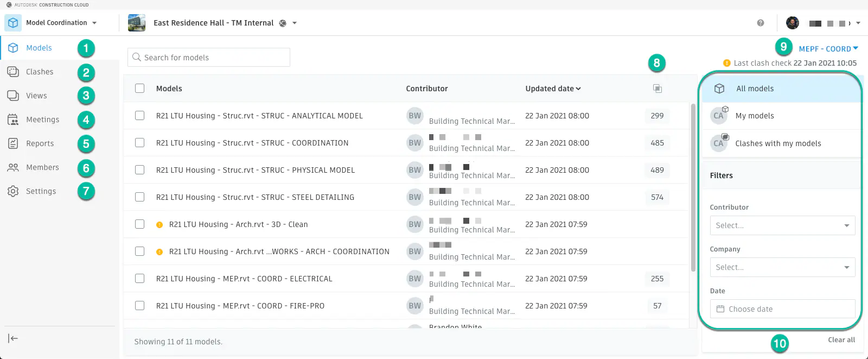868x359 pixels.
Task: Click the Meetings calendar icon in sidebar
Action: 13,119
